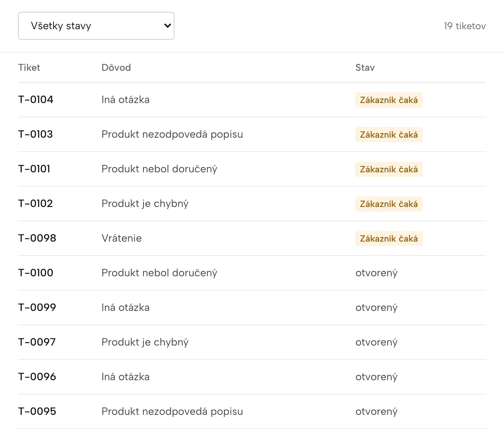This screenshot has height=429, width=504.
Task: Select ticket T-0096
Action: [252, 377]
